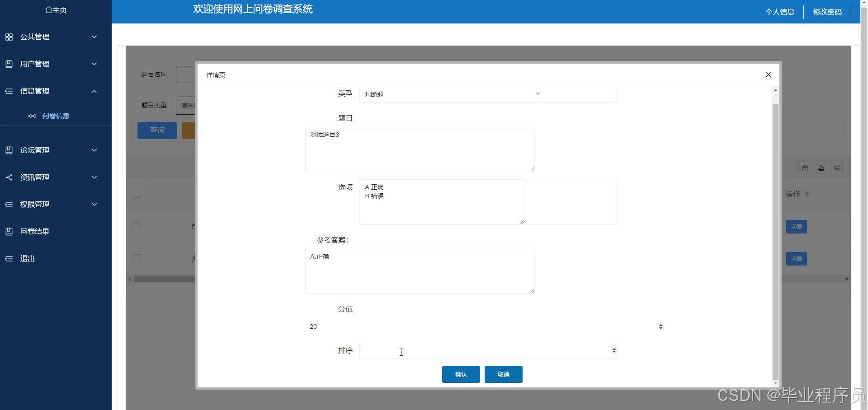The height and width of the screenshot is (410, 868).
Task: Focus the 题目名称 search field
Action: point(186,75)
